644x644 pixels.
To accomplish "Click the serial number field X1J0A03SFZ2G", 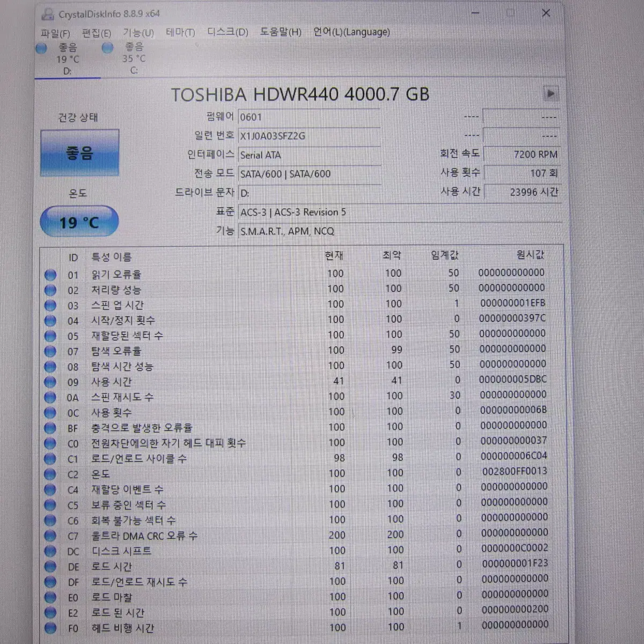I will [x=309, y=136].
